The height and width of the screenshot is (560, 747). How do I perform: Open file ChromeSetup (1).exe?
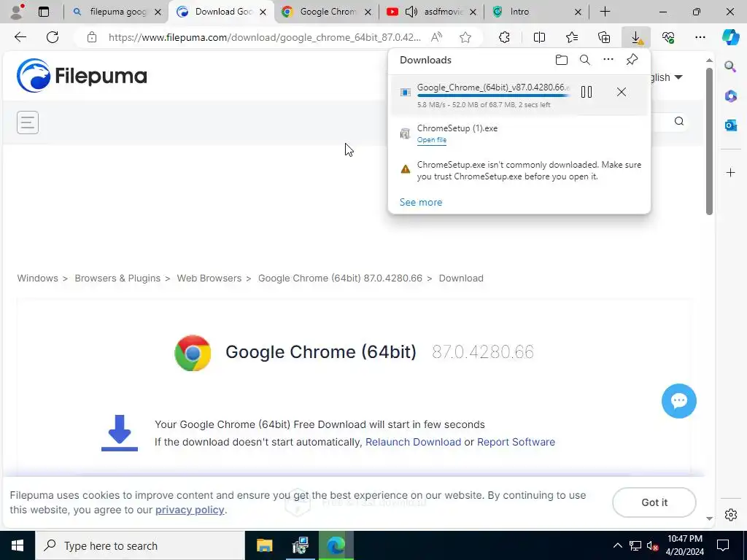432,140
